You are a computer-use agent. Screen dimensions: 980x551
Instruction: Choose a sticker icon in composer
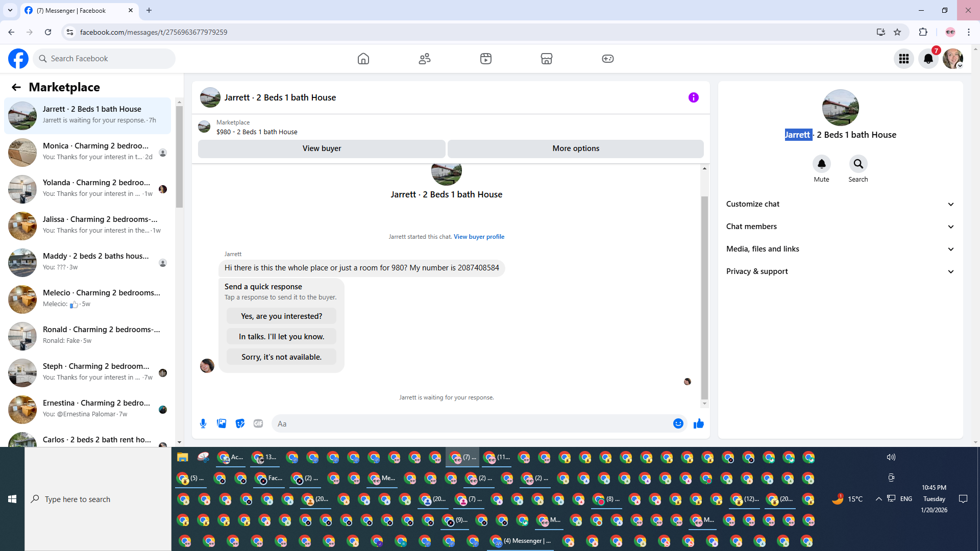240,423
